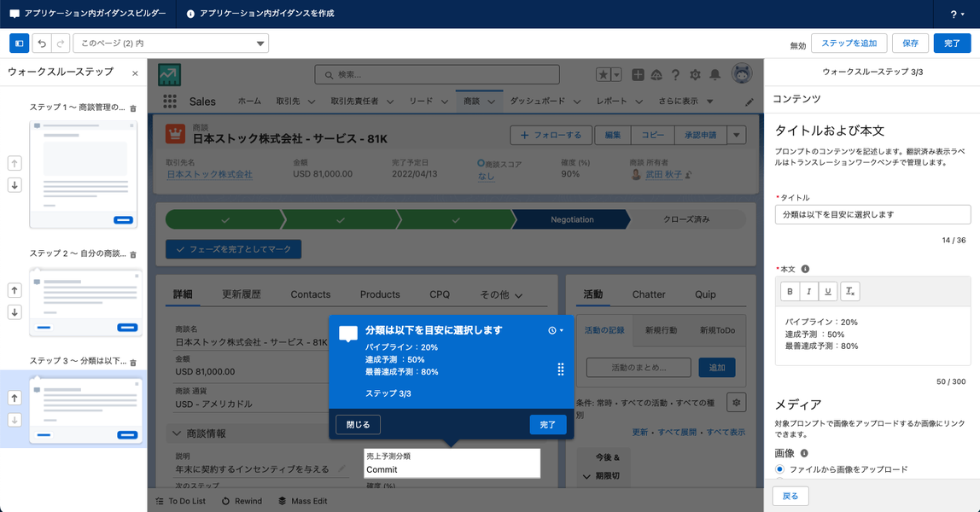
Task: Click the 保存 button
Action: click(911, 43)
